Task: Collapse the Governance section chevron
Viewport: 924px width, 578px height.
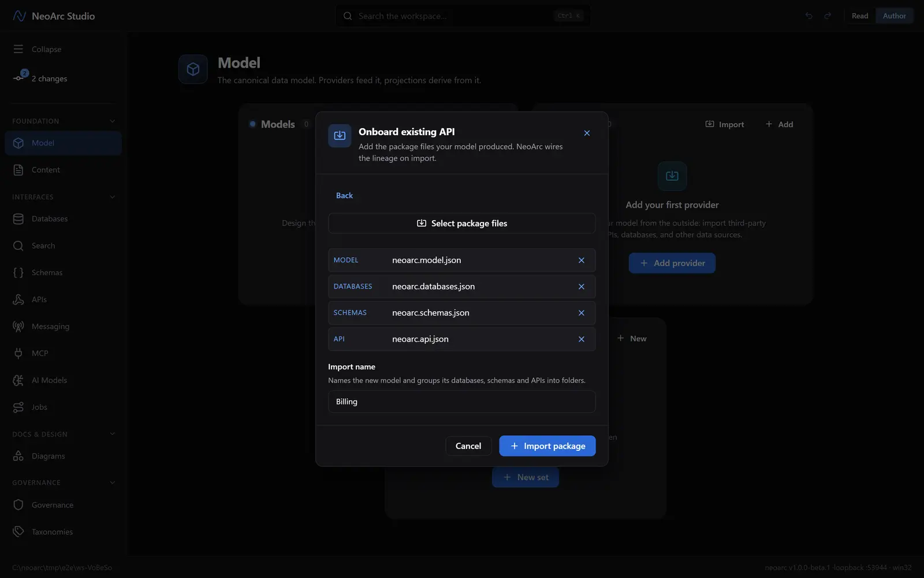Action: click(112, 483)
